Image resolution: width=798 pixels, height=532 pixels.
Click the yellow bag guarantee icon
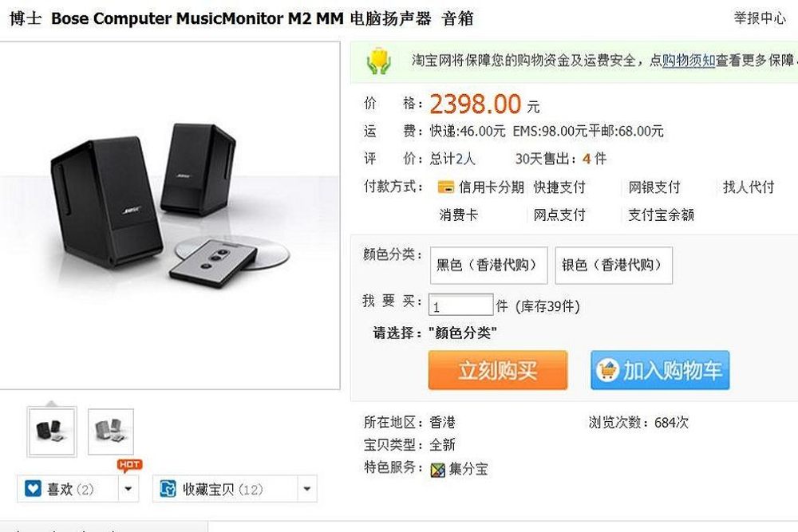pyautogui.click(x=378, y=61)
